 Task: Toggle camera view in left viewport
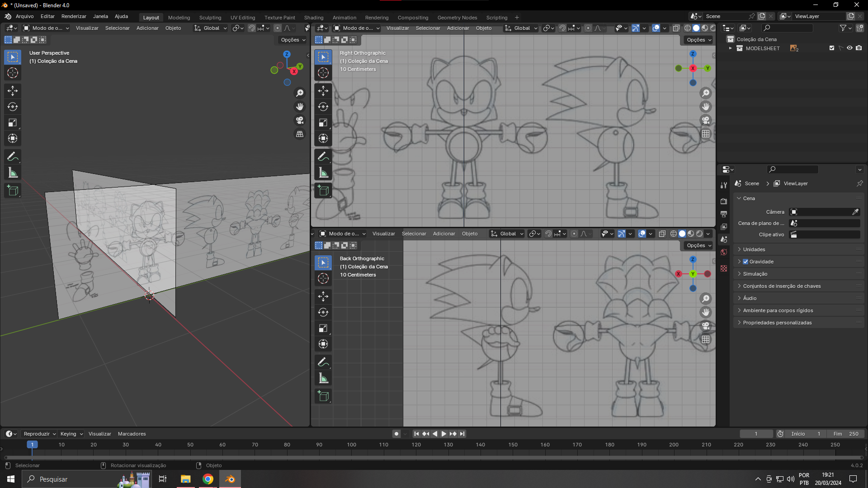pyautogui.click(x=300, y=120)
